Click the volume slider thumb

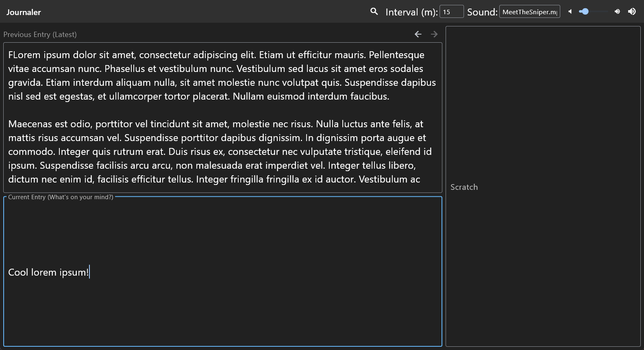tap(585, 11)
